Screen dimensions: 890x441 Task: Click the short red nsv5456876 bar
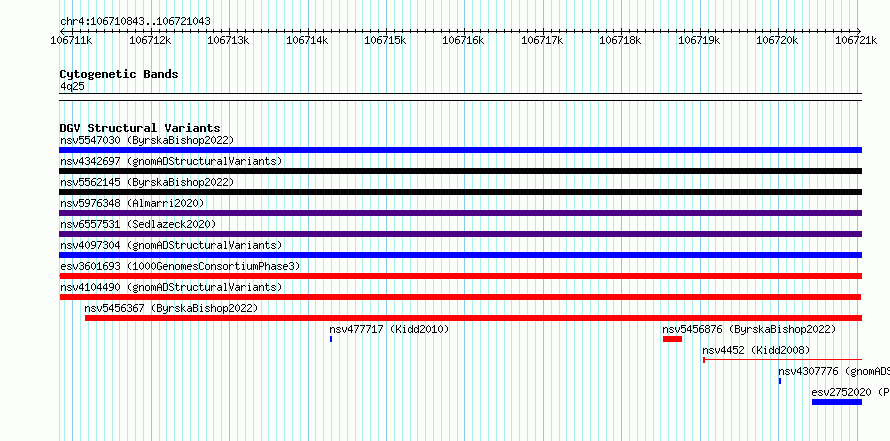click(x=672, y=339)
